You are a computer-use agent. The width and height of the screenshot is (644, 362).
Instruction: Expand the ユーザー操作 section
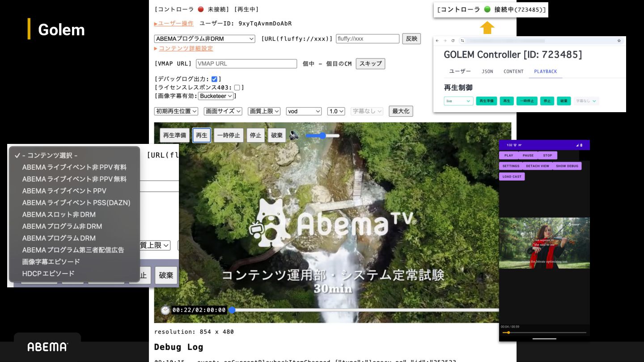[x=174, y=23]
